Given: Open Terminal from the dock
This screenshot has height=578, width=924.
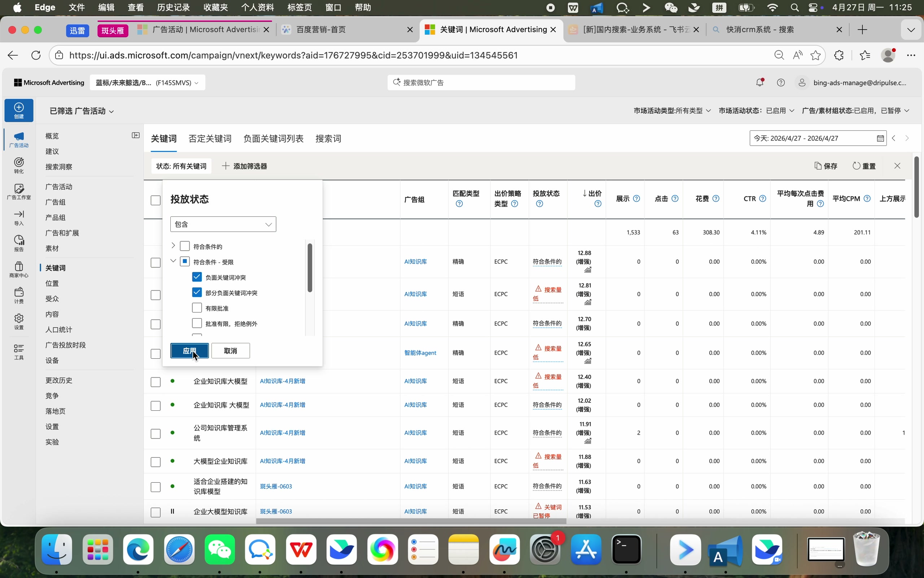Looking at the screenshot, I should [627, 550].
